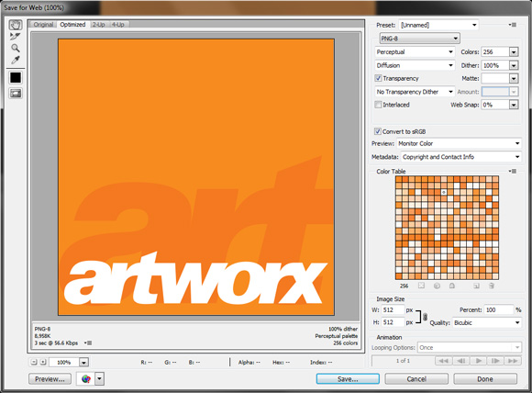532x393 pixels.
Task: Select the Eyedropper tool
Action: (16, 60)
